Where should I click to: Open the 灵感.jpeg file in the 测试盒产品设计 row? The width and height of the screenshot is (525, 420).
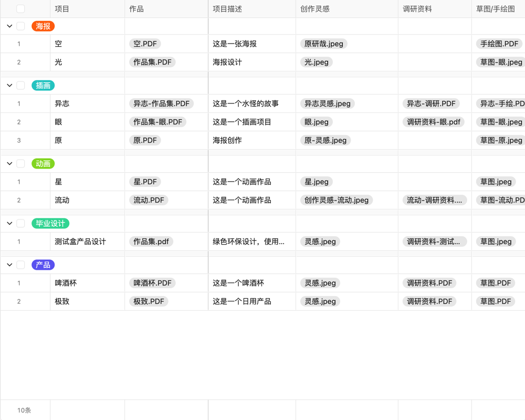pyautogui.click(x=320, y=241)
